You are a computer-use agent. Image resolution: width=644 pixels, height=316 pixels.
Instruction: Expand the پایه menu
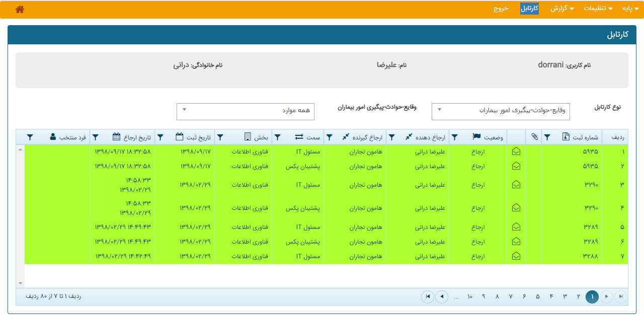point(630,9)
